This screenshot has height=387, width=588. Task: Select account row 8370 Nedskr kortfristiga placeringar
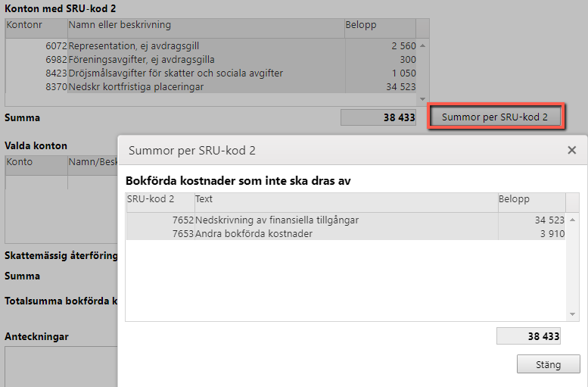coord(211,86)
